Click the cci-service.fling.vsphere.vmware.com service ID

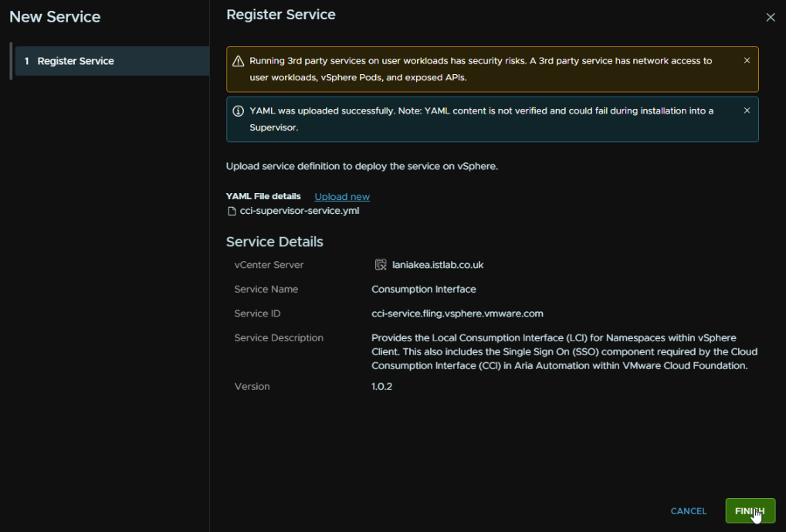pos(457,313)
